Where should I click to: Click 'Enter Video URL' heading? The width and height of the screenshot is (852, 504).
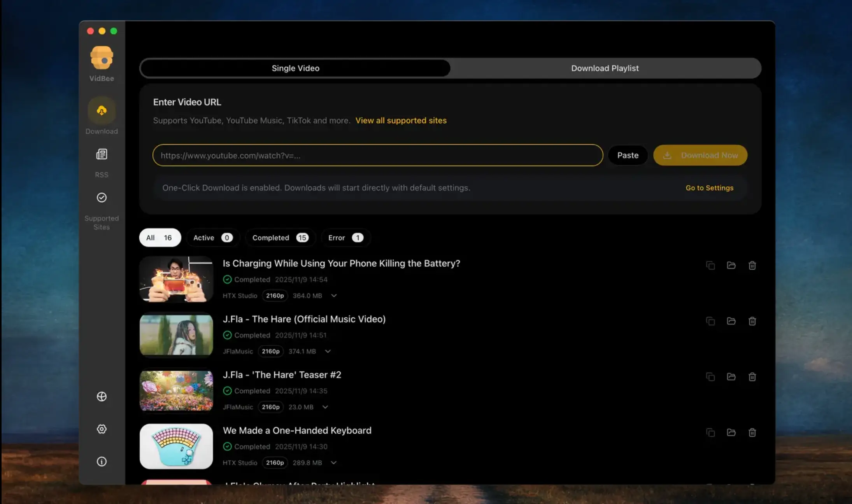[187, 102]
